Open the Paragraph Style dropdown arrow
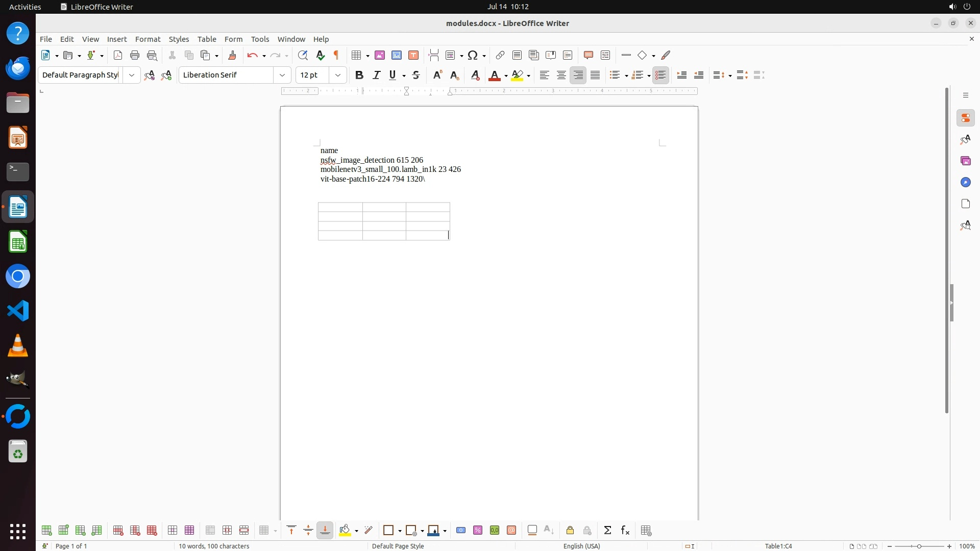The image size is (980, 551). pos(132,75)
